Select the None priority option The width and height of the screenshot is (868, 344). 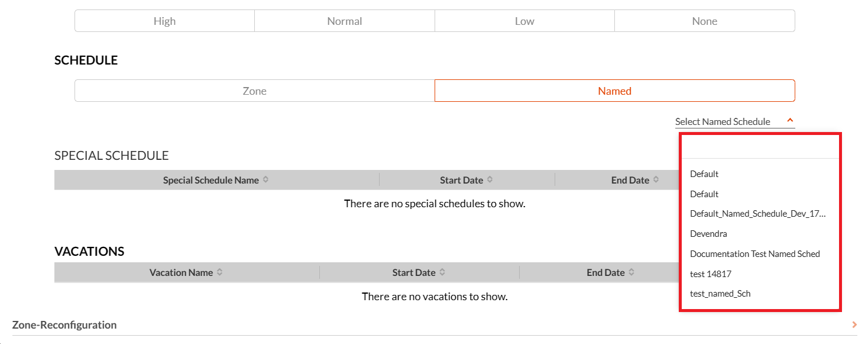705,21
